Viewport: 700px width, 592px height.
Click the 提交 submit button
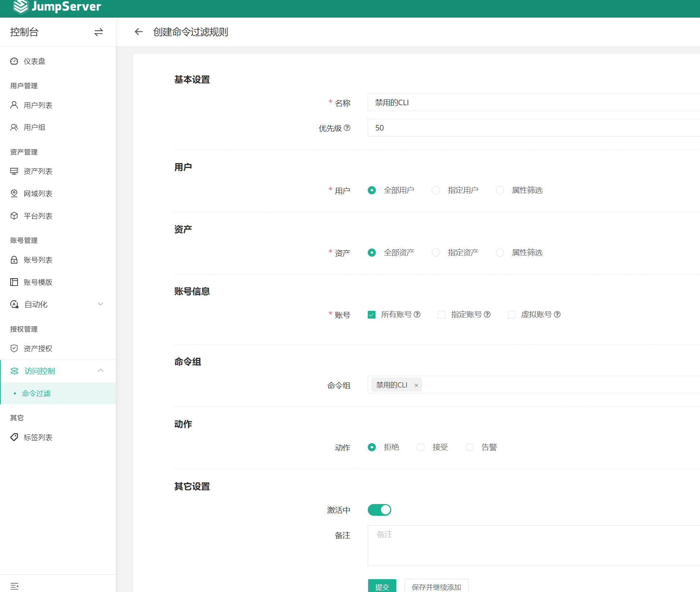tap(382, 586)
